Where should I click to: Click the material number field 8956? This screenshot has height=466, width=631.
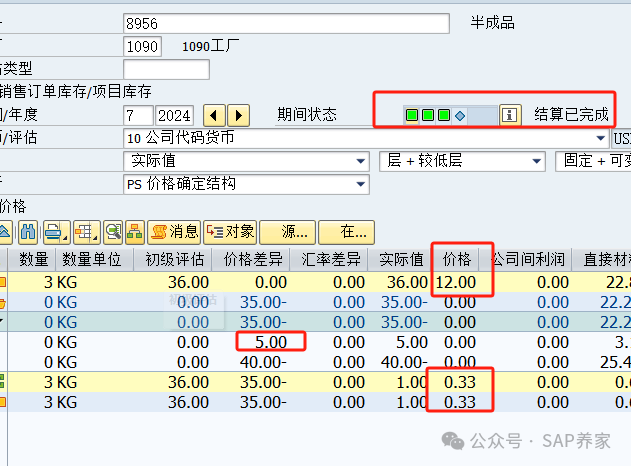pos(286,24)
